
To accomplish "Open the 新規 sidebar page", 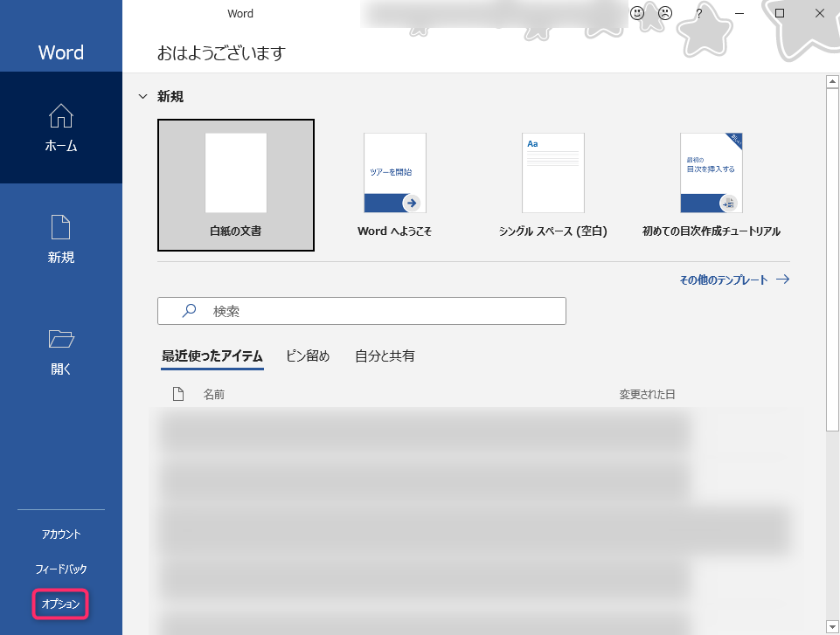I will click(x=61, y=238).
